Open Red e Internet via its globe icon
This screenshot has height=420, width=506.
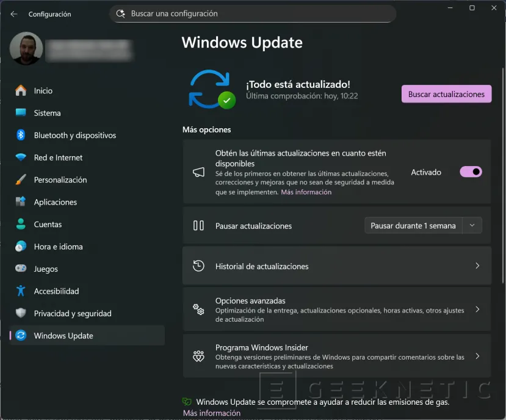20,157
